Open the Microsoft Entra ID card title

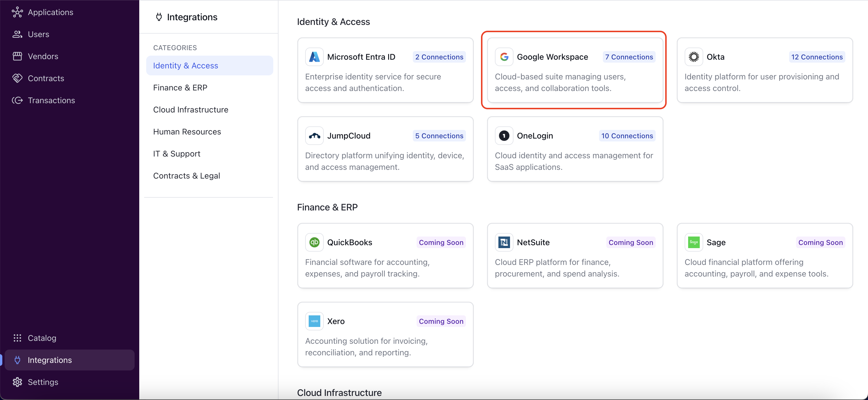[x=361, y=57]
